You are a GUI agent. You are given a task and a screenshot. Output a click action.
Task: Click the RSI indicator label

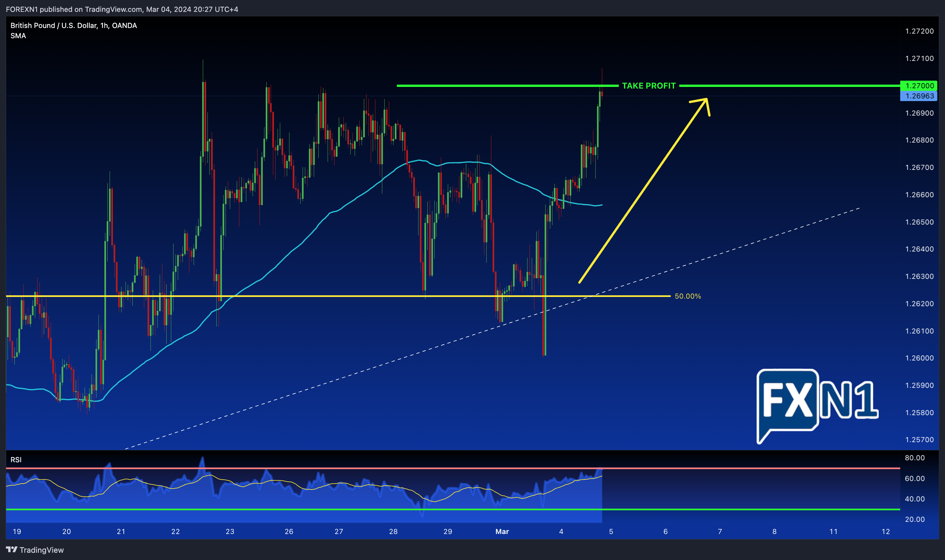(16, 460)
